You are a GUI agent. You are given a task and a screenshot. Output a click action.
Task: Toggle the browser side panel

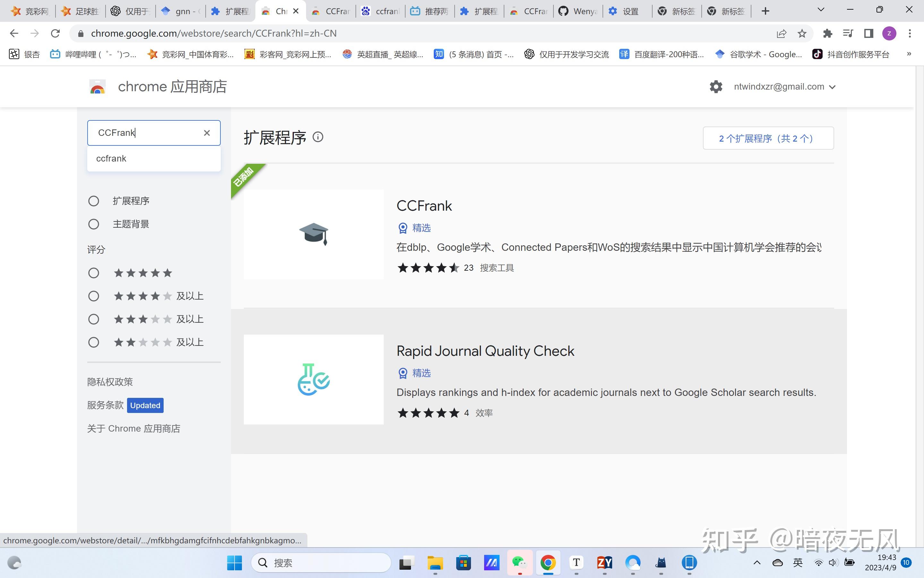point(868,34)
